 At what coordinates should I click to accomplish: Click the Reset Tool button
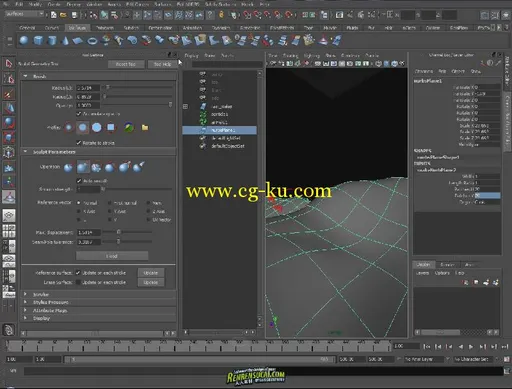pyautogui.click(x=126, y=64)
